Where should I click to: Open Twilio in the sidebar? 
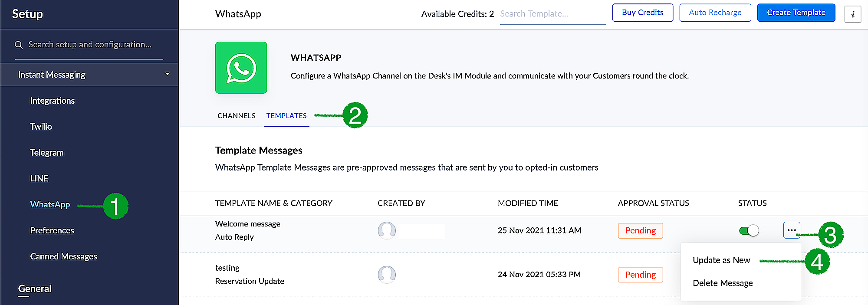[41, 127]
